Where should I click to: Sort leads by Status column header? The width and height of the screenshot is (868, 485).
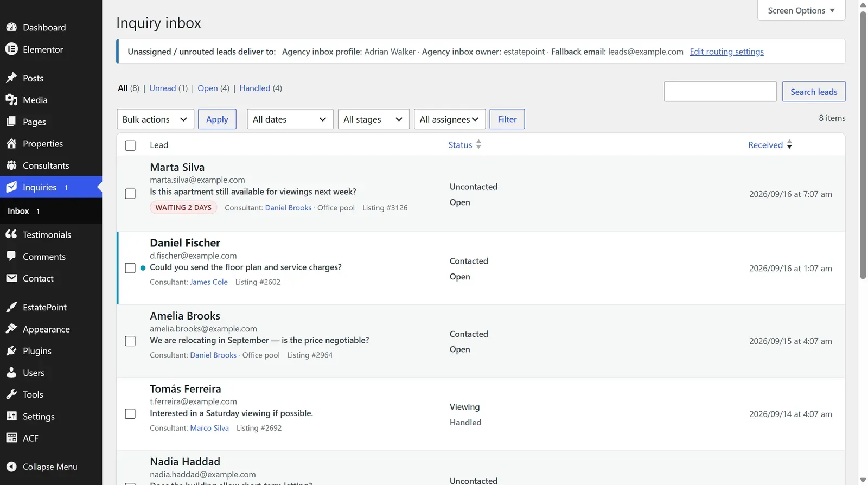pyautogui.click(x=460, y=145)
